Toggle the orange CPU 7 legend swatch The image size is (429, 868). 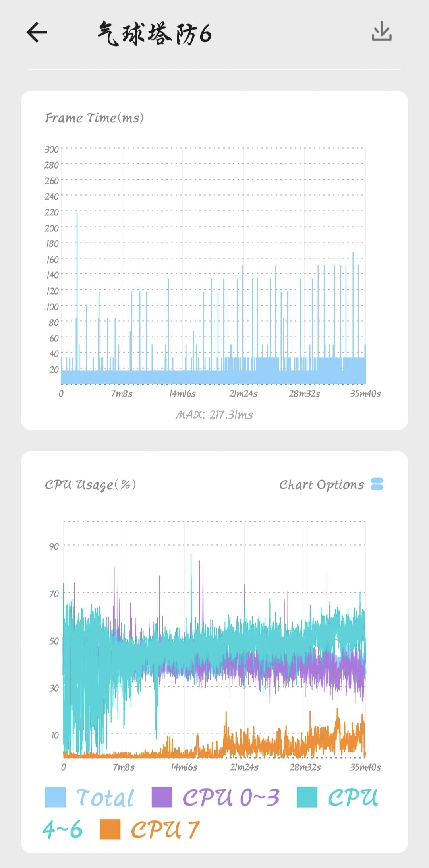tap(110, 829)
